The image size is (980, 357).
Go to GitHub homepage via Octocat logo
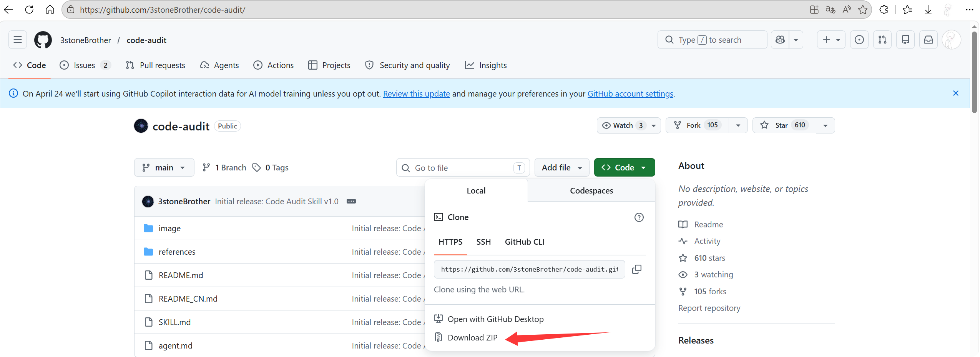tap(43, 40)
